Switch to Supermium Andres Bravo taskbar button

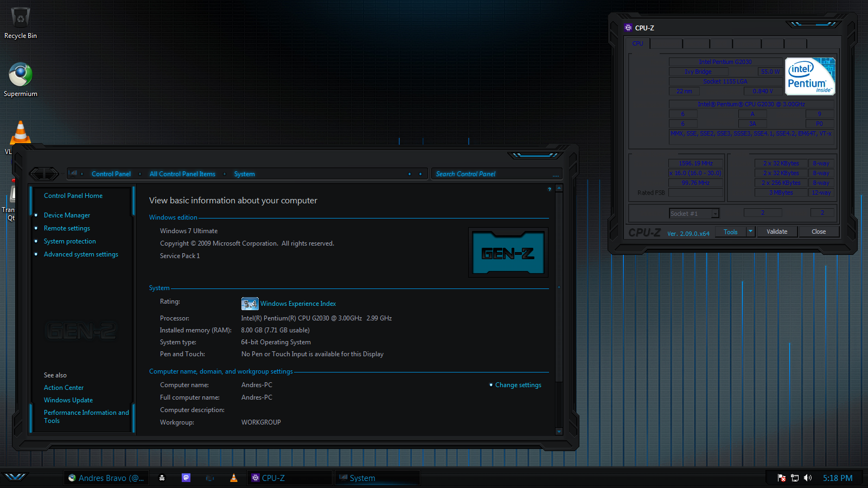(106, 478)
